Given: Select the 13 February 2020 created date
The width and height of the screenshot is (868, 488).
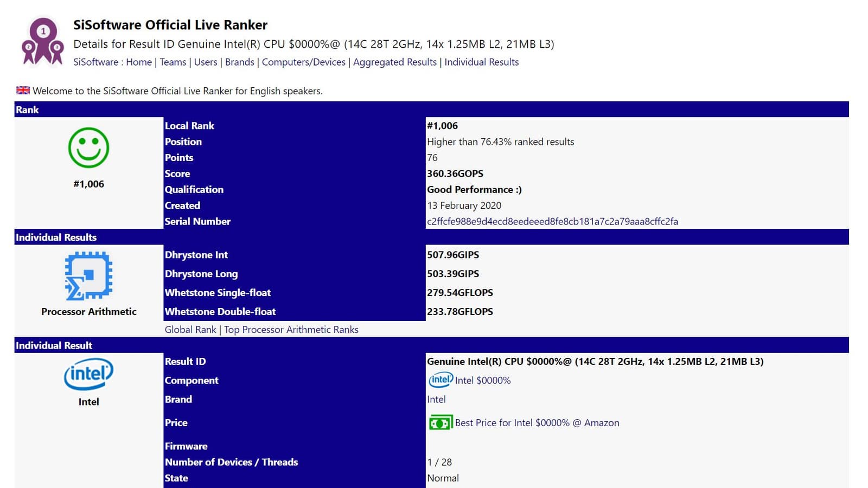Looking at the screenshot, I should coord(464,206).
